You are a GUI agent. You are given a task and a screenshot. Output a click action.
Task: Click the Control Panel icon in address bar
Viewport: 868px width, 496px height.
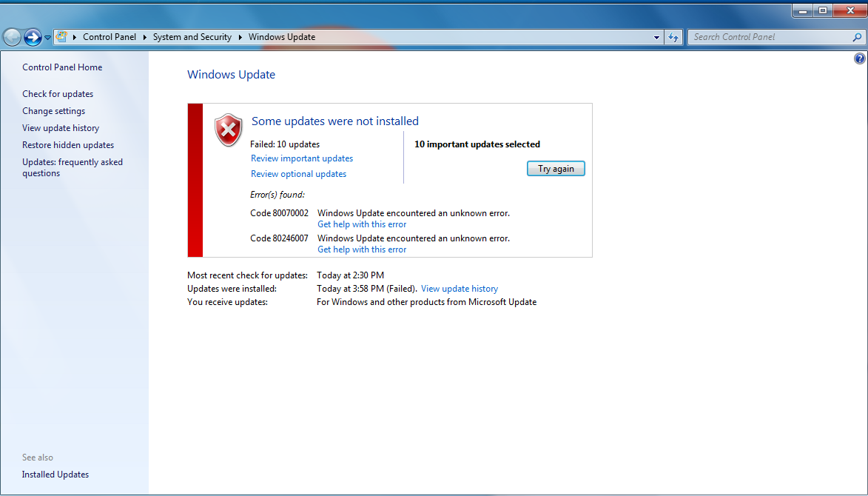[61, 36]
